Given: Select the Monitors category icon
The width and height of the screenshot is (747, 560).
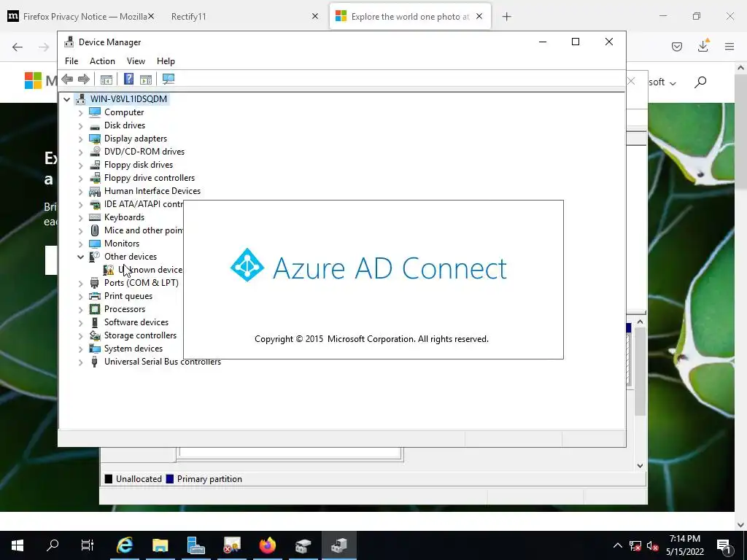Looking at the screenshot, I should 95,244.
